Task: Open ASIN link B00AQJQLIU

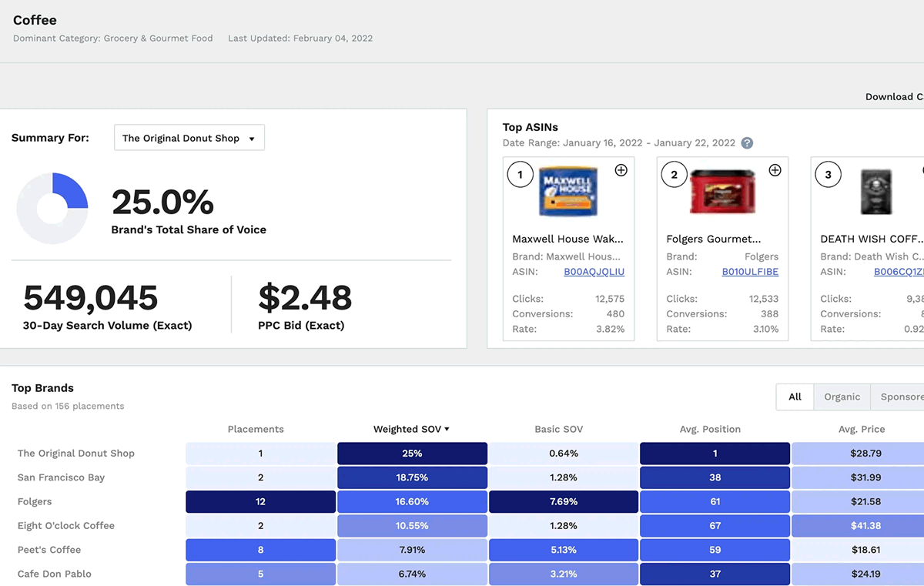Action: [x=594, y=272]
